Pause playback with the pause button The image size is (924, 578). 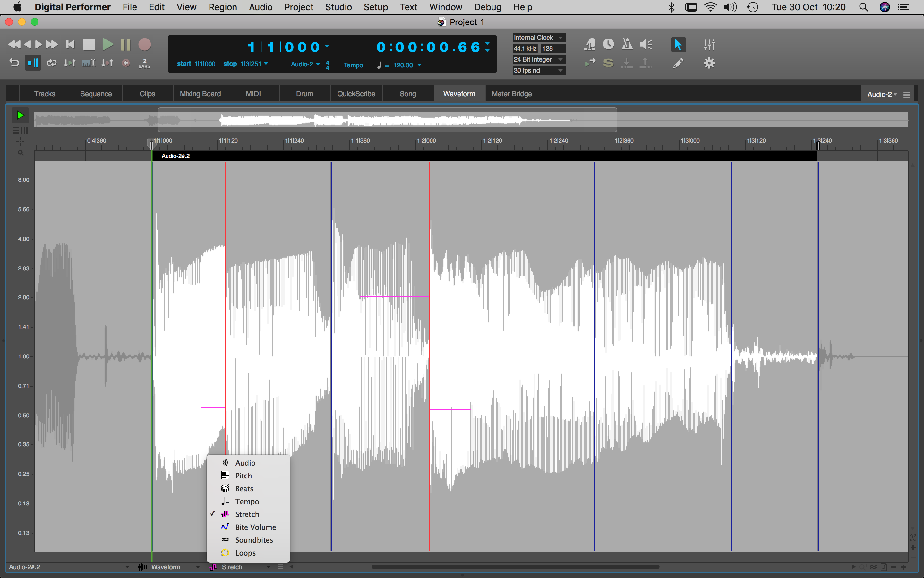tap(126, 44)
